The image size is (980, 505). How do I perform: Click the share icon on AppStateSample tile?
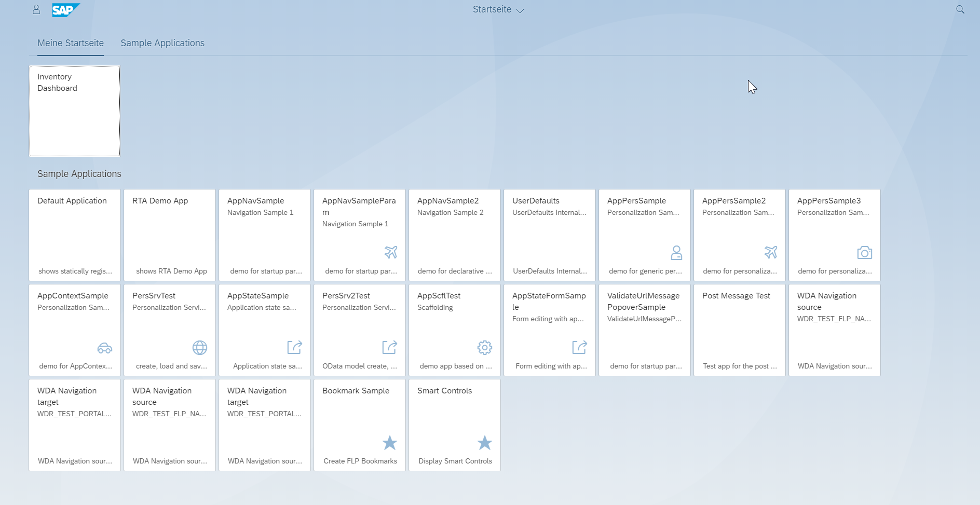coord(294,348)
